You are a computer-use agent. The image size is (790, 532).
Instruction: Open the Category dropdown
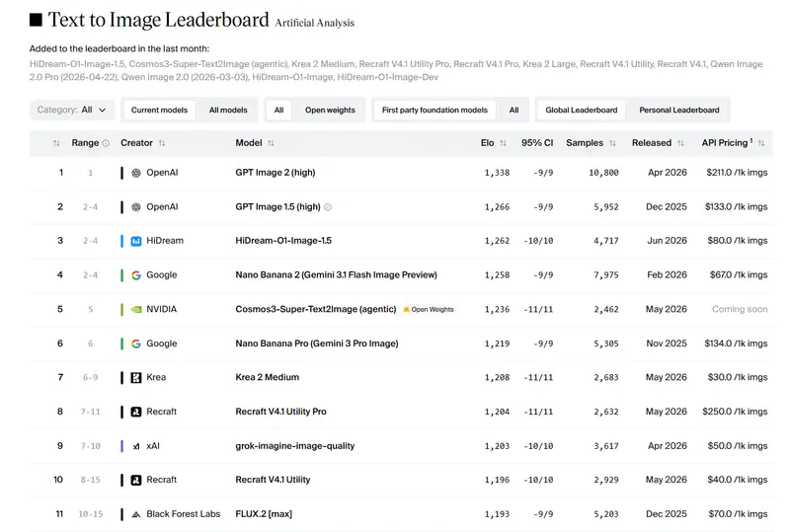tap(71, 110)
